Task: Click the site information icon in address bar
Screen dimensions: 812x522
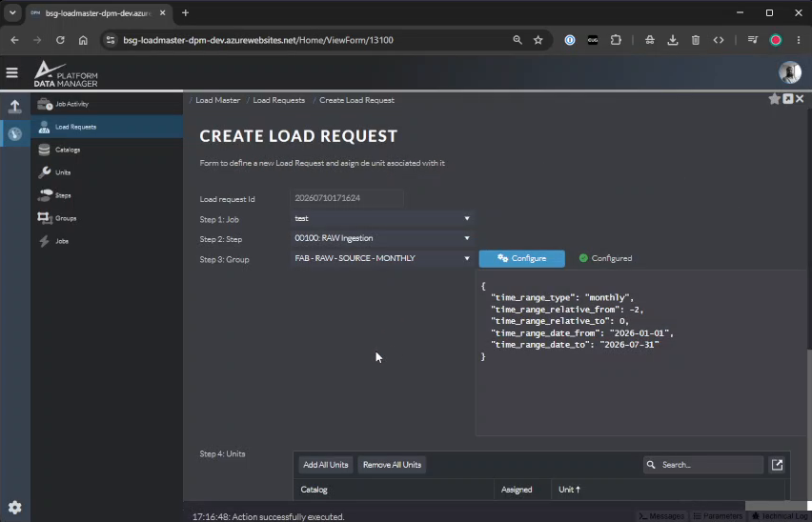Action: coord(111,40)
